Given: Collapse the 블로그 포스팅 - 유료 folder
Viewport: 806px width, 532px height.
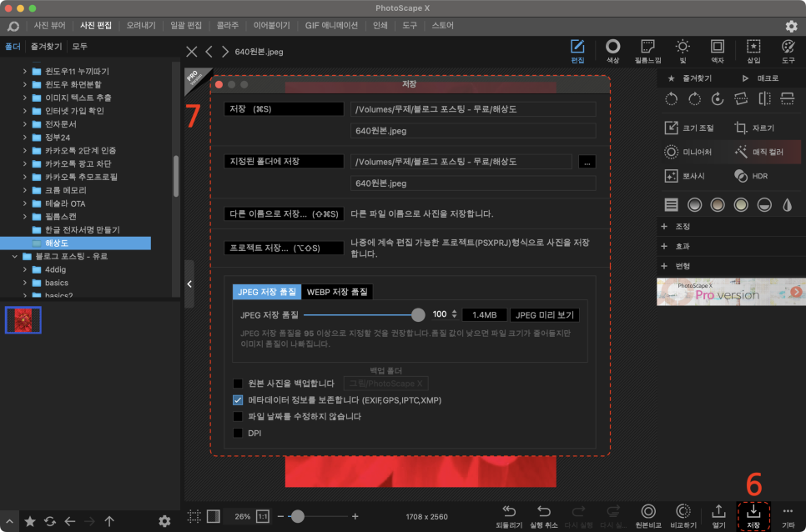Looking at the screenshot, I should (x=14, y=256).
